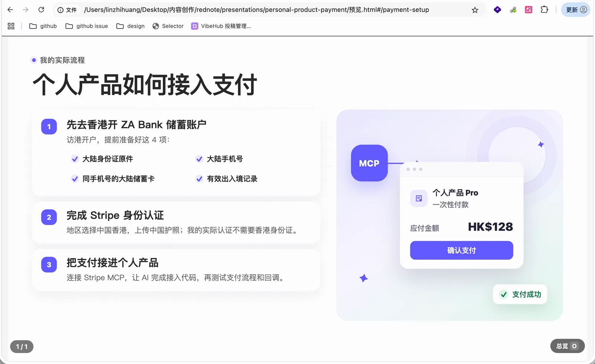Click the 1 / 1 slide counter
Viewport: 595px width, 364px height.
(22, 347)
